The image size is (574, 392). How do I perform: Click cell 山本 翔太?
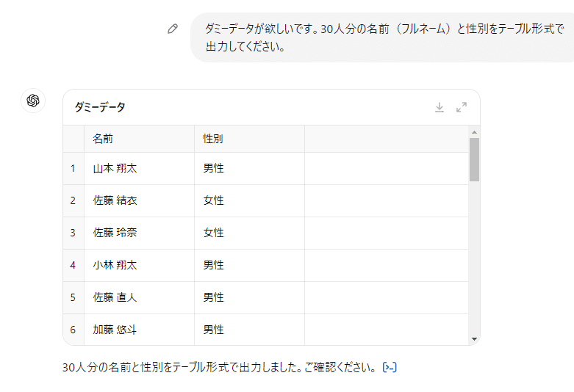click(x=139, y=169)
